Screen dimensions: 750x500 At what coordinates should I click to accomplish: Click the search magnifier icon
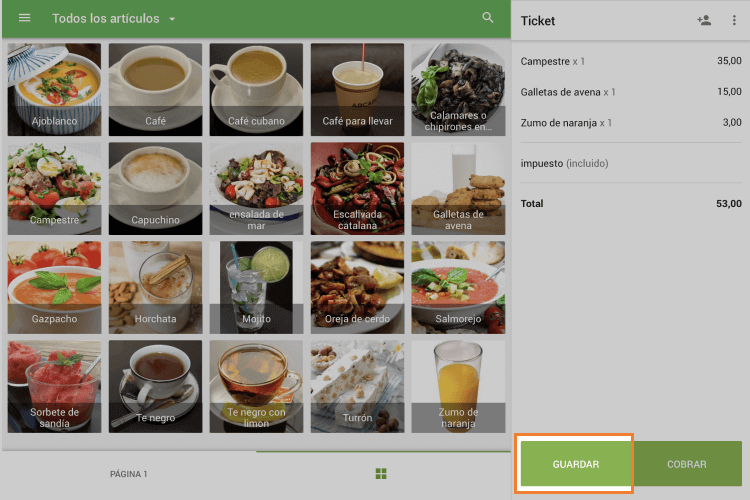tap(487, 18)
